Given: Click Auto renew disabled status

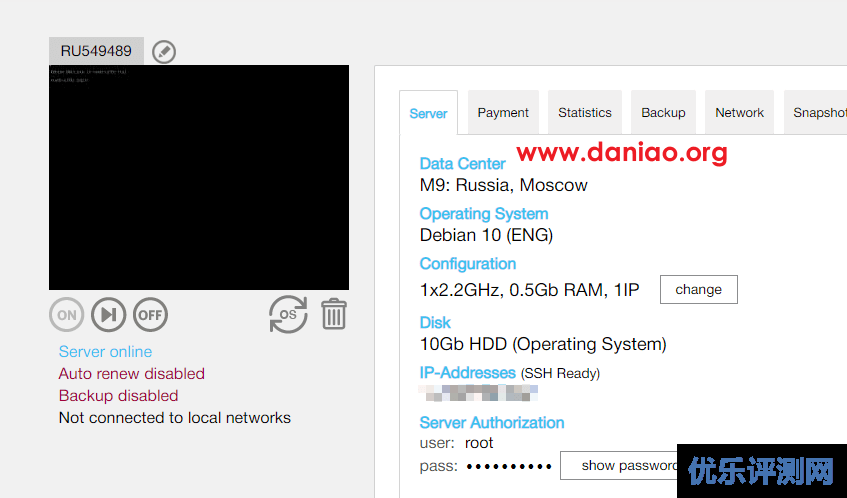Looking at the screenshot, I should (x=132, y=374).
